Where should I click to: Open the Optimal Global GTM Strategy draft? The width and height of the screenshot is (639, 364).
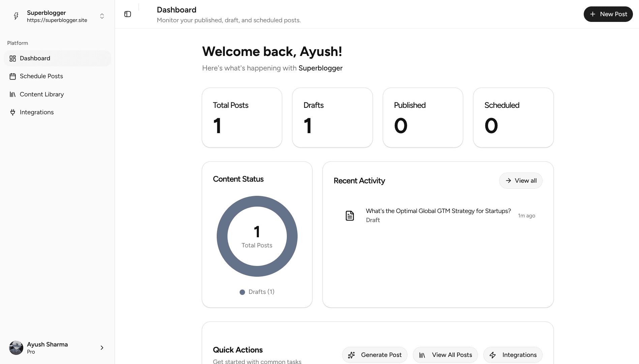(438, 211)
